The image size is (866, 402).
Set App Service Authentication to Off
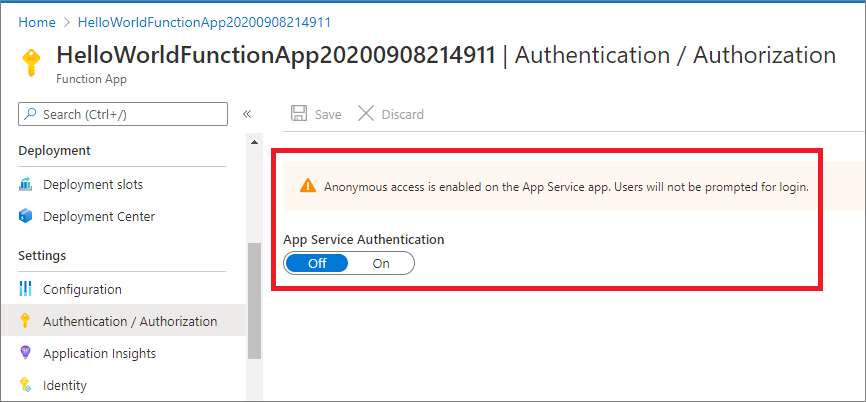tap(316, 263)
